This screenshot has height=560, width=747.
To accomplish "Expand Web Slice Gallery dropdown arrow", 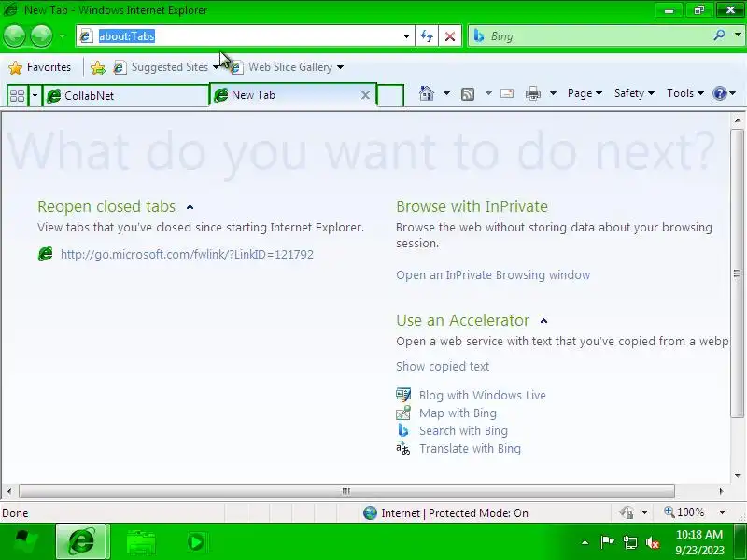I will click(x=340, y=67).
